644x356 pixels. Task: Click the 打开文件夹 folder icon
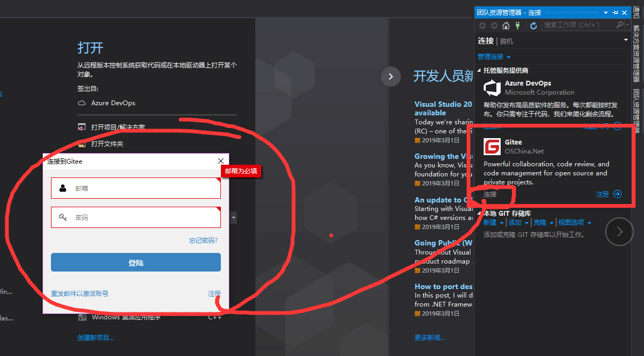pyautogui.click(x=82, y=144)
